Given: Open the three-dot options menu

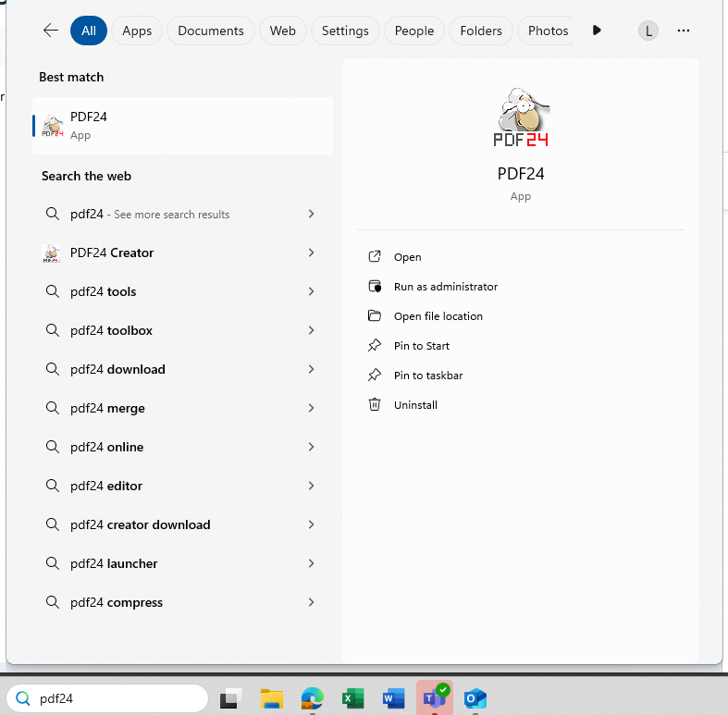Looking at the screenshot, I should 684,31.
